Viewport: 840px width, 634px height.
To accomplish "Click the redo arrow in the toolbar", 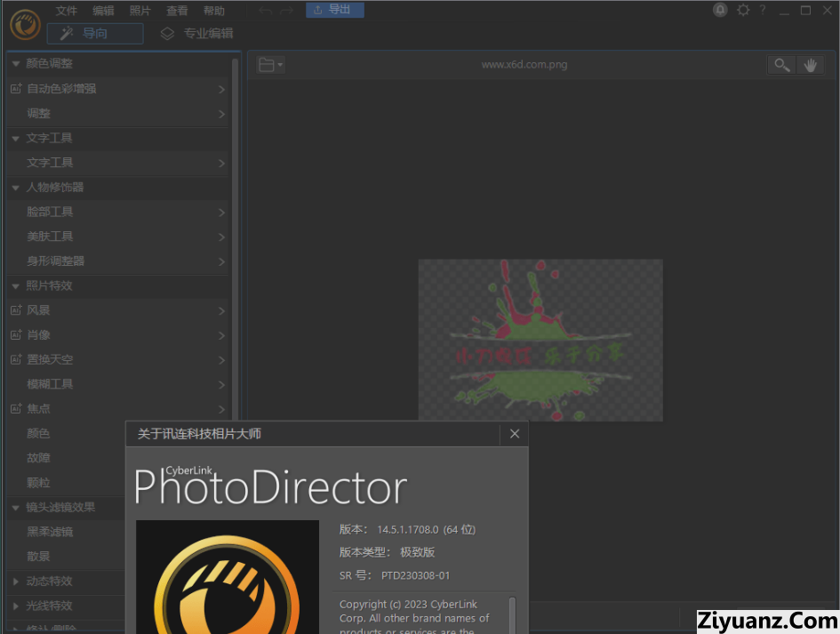I will pyautogui.click(x=286, y=10).
